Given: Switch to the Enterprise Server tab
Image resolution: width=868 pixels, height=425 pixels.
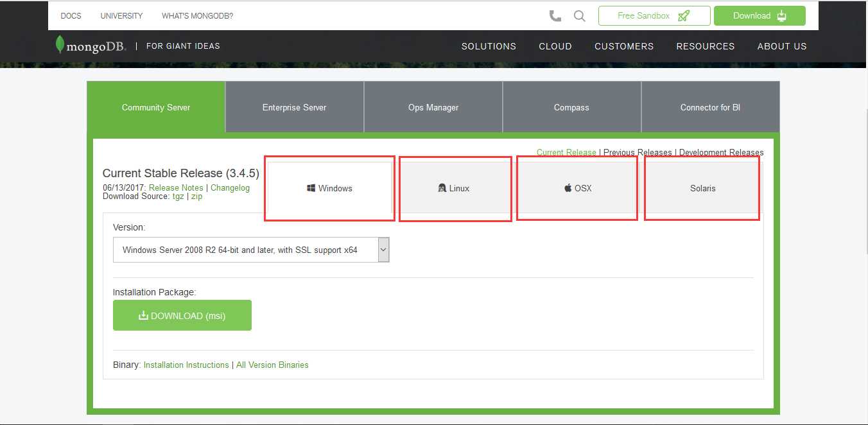Looking at the screenshot, I should click(295, 107).
